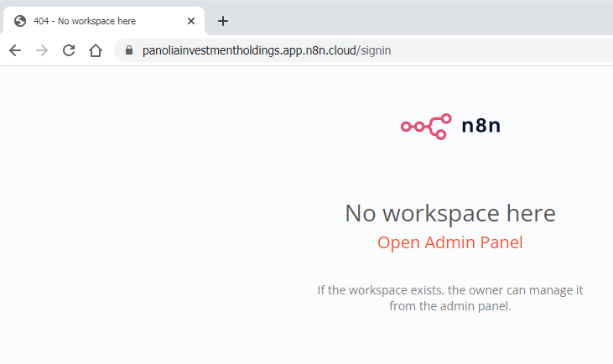This screenshot has width=613, height=364.
Task: Close the '404 - No workspace here' tab
Action: pyautogui.click(x=191, y=21)
